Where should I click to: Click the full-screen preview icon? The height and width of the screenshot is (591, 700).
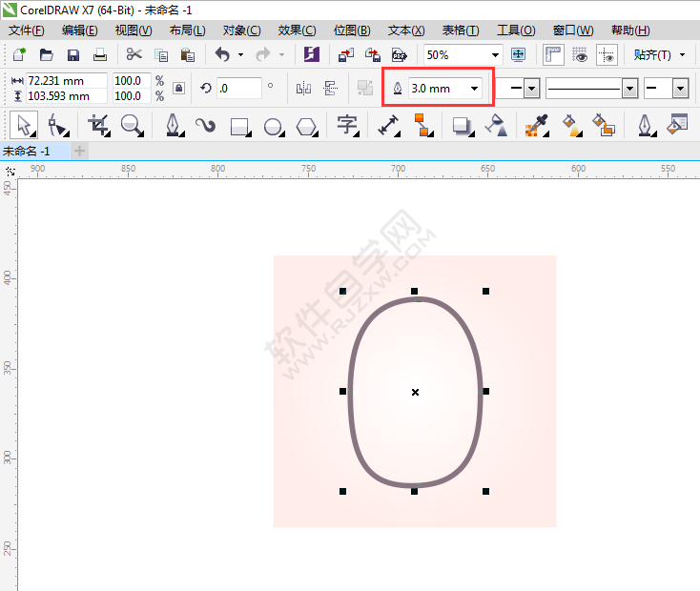(518, 55)
